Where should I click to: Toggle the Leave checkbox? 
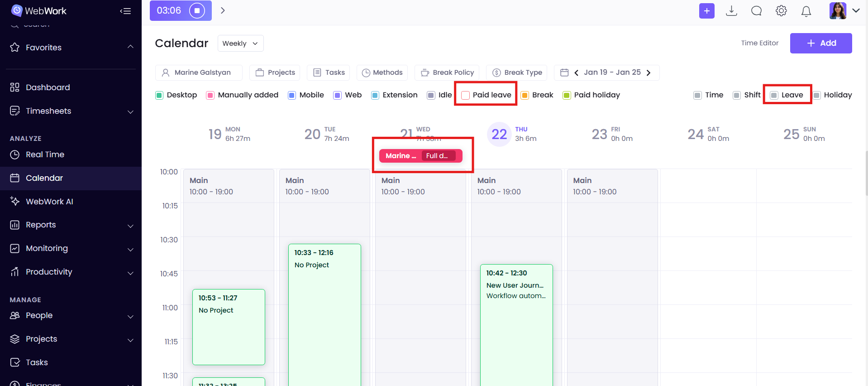(x=774, y=95)
